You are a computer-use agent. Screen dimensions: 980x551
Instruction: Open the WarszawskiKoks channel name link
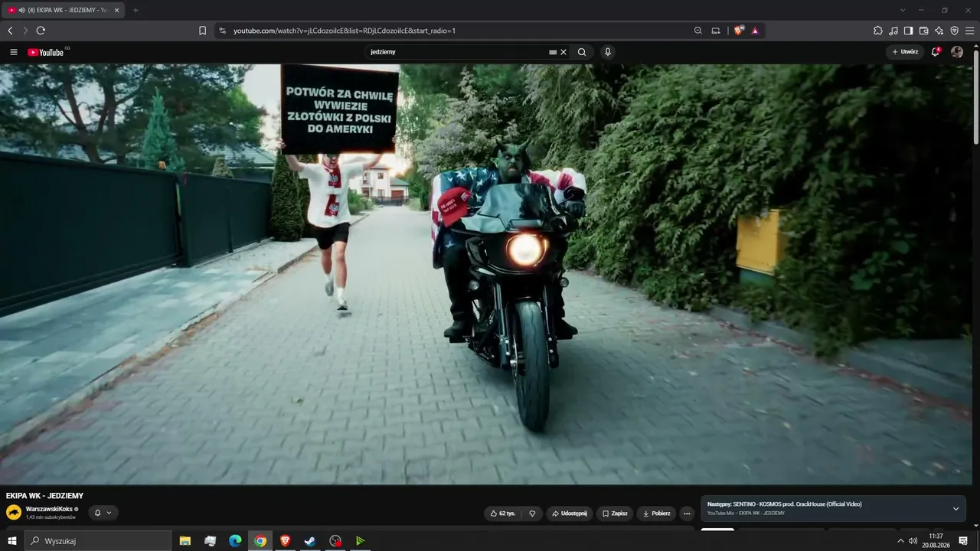pos(49,509)
